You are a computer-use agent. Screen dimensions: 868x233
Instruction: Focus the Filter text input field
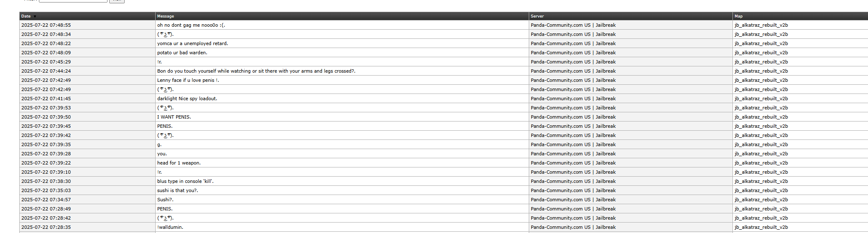pyautogui.click(x=73, y=1)
